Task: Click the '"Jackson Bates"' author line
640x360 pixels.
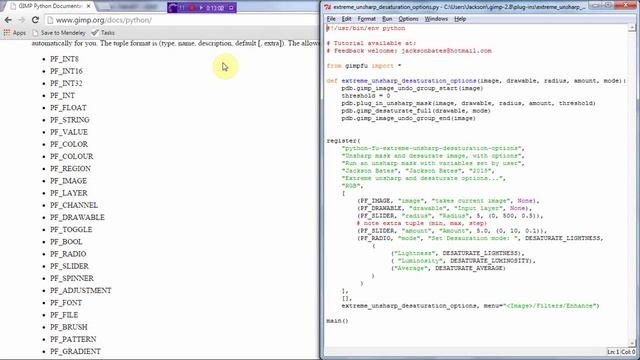Action: click(418, 171)
